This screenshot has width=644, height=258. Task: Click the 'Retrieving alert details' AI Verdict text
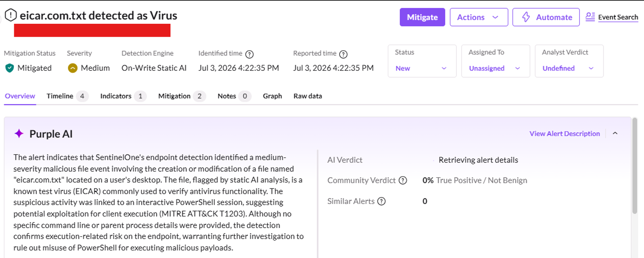tap(478, 160)
